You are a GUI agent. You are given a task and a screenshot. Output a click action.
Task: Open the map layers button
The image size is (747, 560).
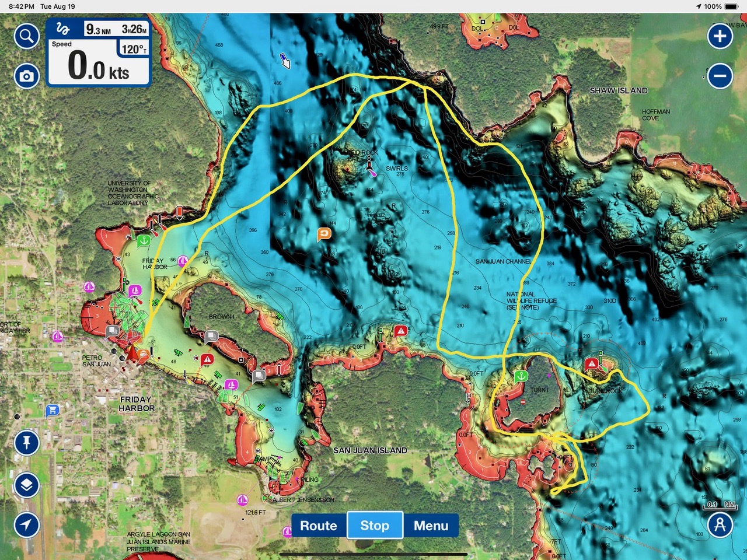point(26,485)
